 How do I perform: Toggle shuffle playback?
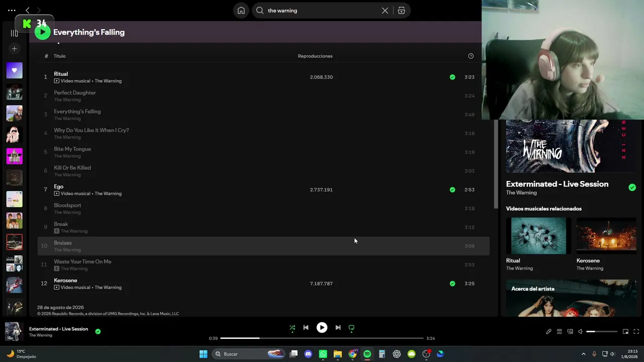pos(292,328)
